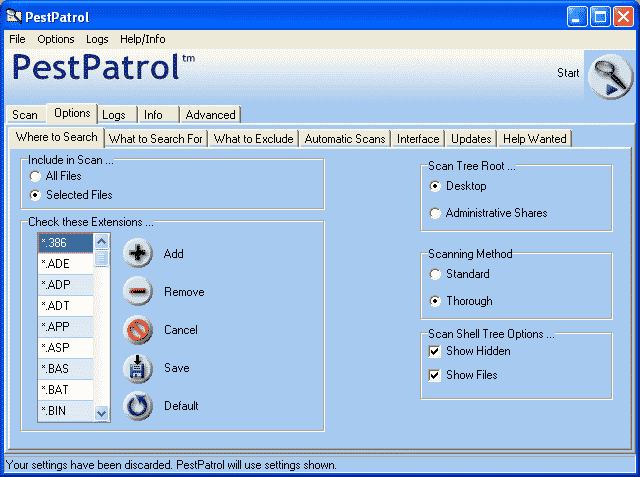Click the Cancel prohibition icon
640x477 pixels.
point(138,330)
